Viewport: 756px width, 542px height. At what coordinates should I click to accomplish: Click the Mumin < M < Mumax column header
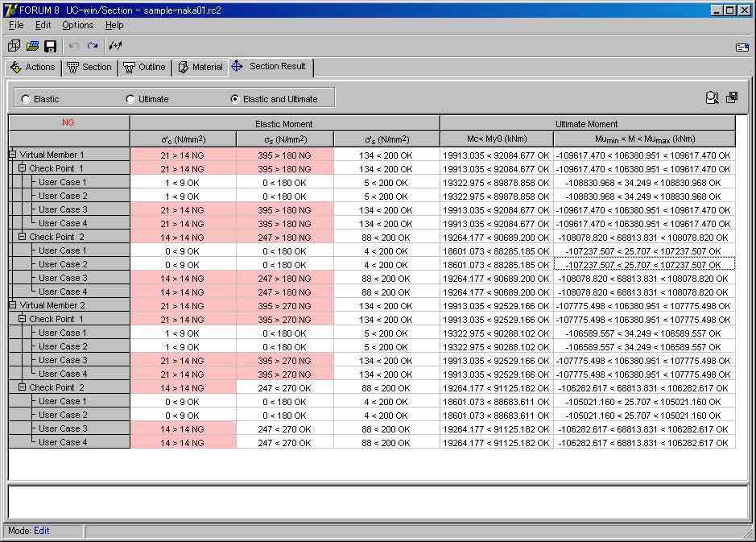pyautogui.click(x=645, y=139)
